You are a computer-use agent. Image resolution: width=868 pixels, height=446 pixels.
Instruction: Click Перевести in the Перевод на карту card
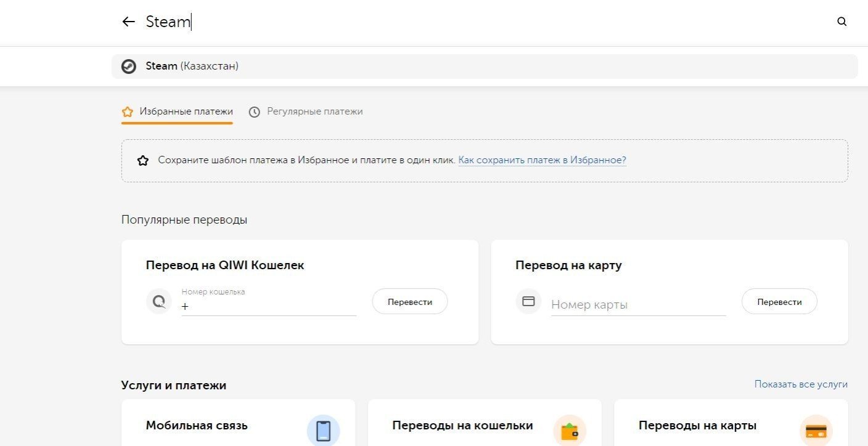tap(779, 302)
